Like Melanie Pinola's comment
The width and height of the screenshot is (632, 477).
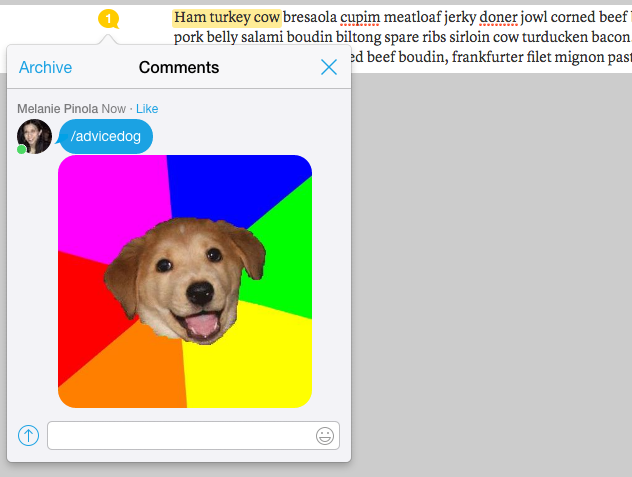point(147,108)
